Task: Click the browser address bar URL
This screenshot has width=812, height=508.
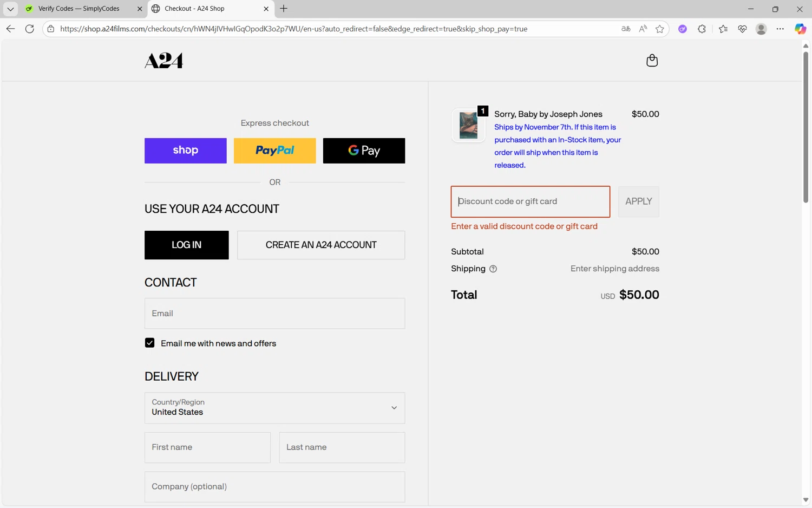Action: point(293,29)
